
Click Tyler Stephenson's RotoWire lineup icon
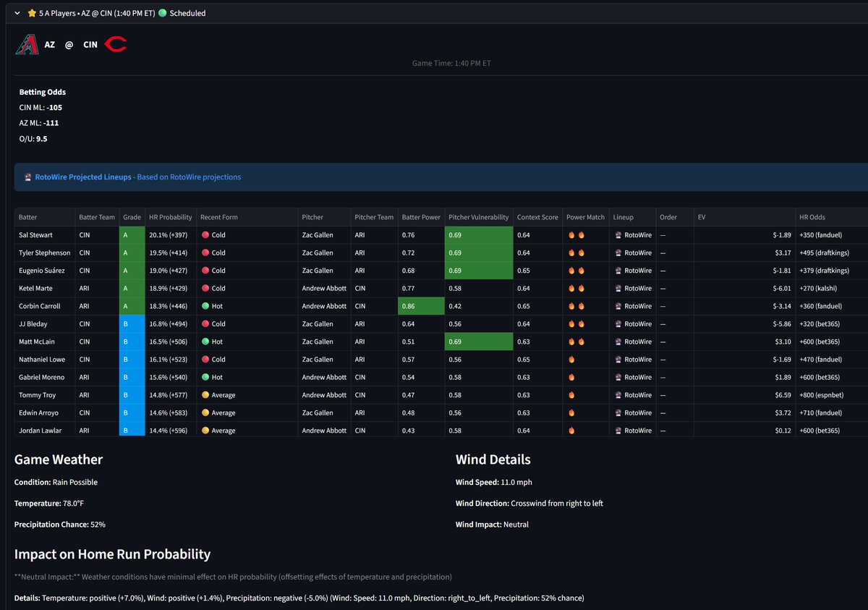pyautogui.click(x=617, y=253)
